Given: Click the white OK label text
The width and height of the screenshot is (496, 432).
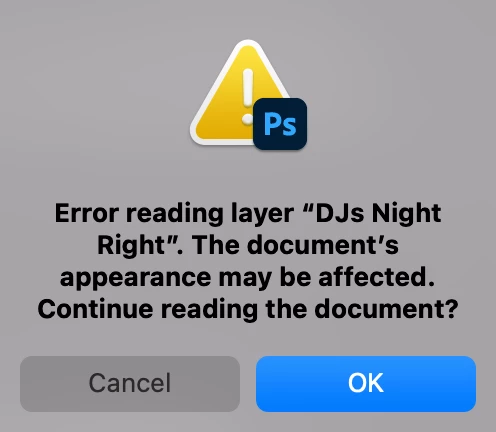Looking at the screenshot, I should (x=366, y=383).
